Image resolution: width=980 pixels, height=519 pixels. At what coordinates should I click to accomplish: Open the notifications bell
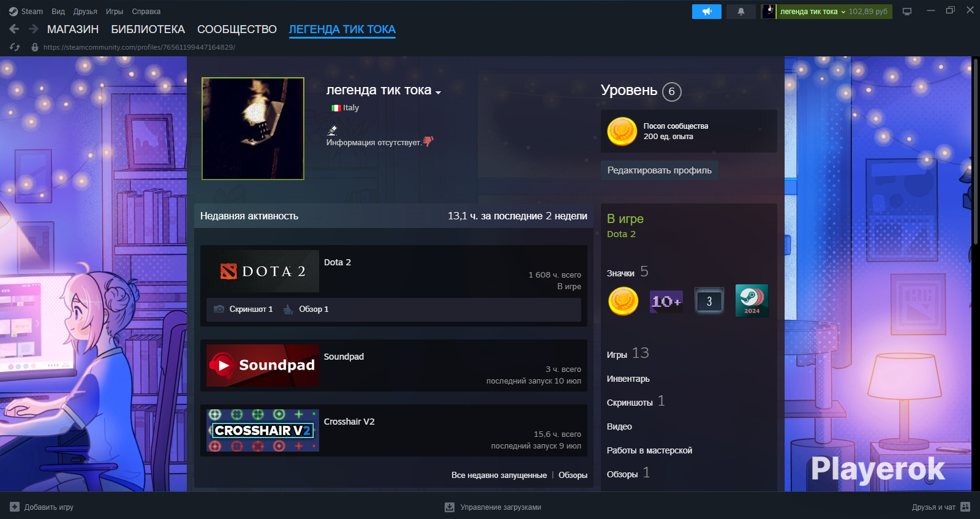coord(741,12)
